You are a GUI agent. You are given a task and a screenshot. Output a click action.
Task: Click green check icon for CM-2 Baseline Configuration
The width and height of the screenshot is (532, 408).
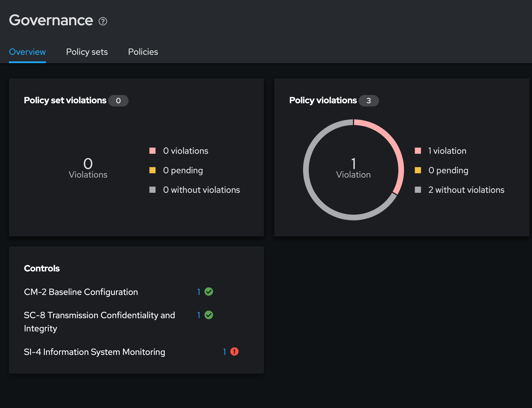tap(209, 292)
